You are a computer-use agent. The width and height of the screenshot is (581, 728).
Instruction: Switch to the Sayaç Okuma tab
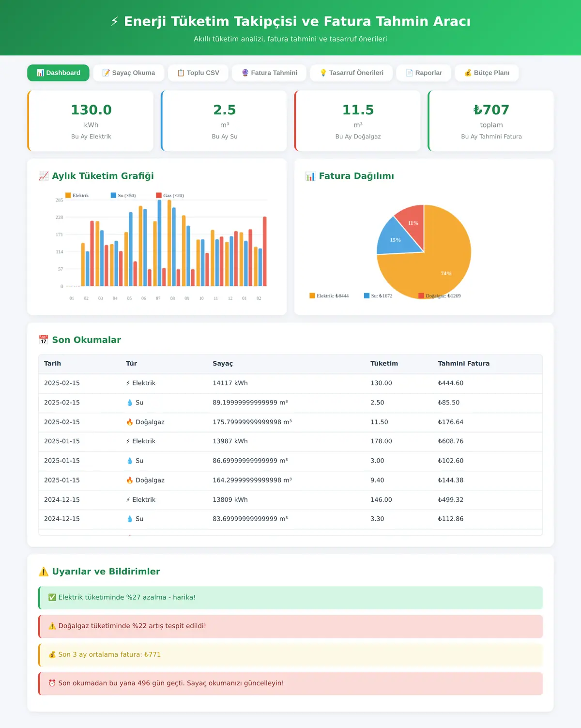pos(129,73)
